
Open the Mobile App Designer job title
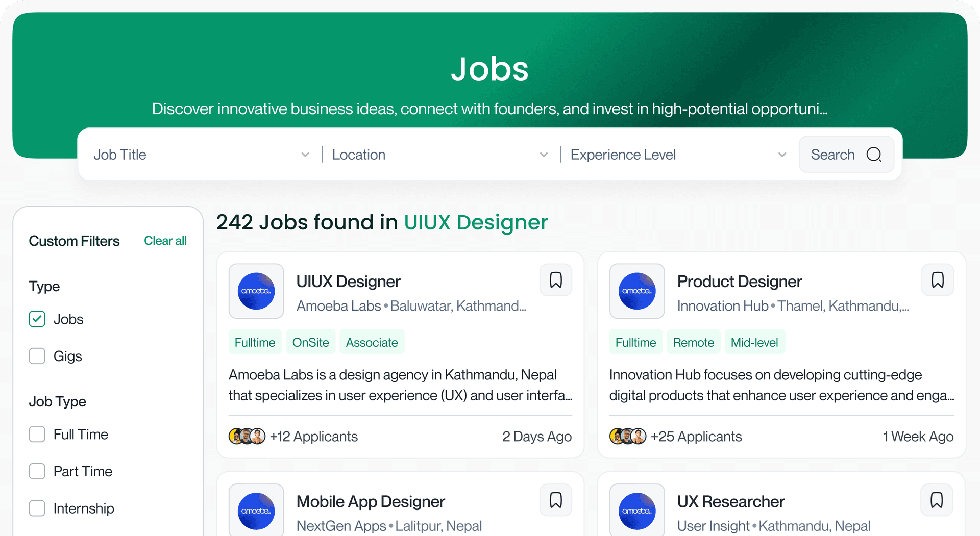(371, 502)
